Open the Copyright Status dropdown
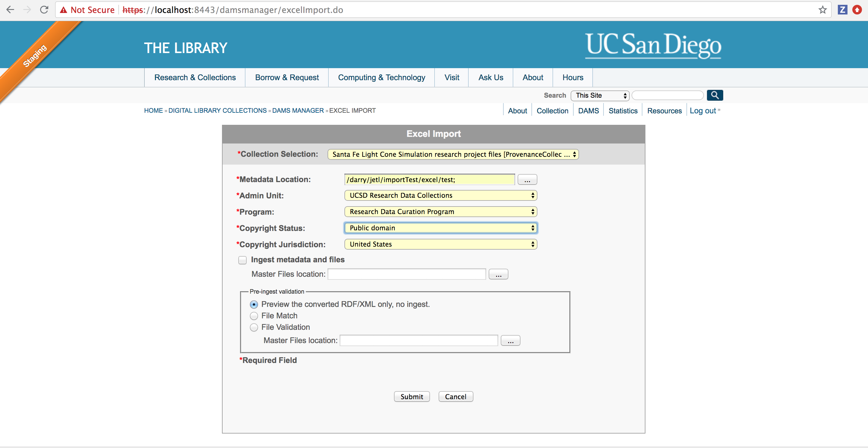The width and height of the screenshot is (868, 448). [440, 228]
